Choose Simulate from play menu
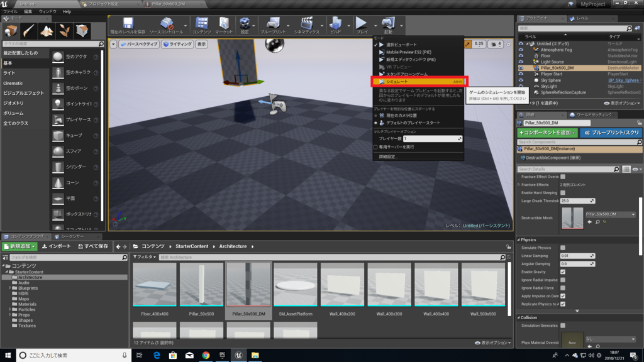This screenshot has height=362, width=644. 418,82
